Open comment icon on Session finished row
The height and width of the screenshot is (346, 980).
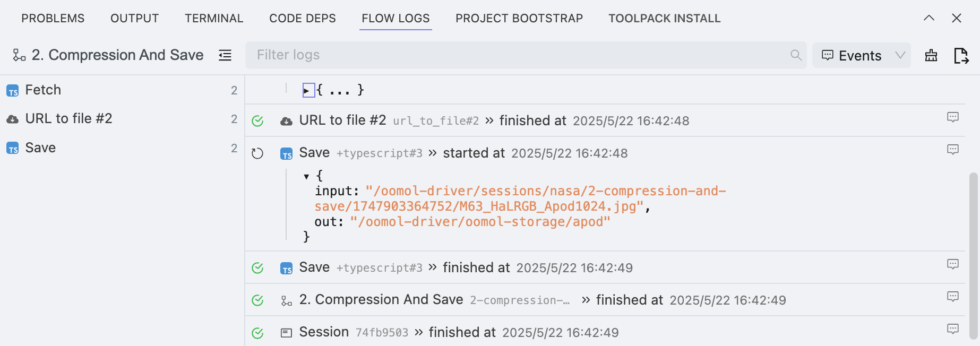click(953, 329)
